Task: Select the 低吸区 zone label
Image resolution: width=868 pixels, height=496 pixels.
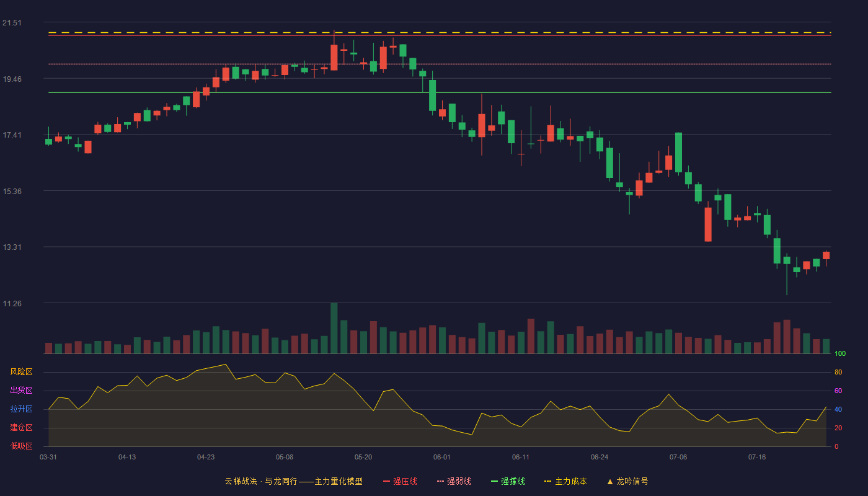Action: 21,446
